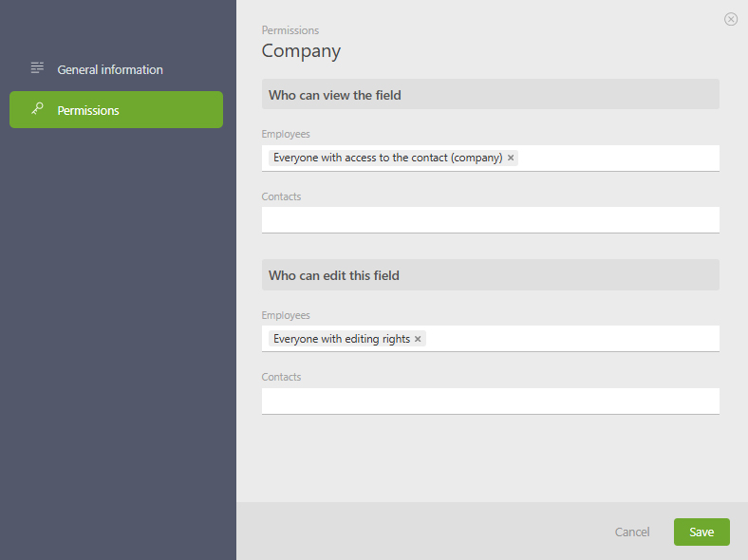Click the General information list icon
748x560 pixels.
pyautogui.click(x=38, y=68)
